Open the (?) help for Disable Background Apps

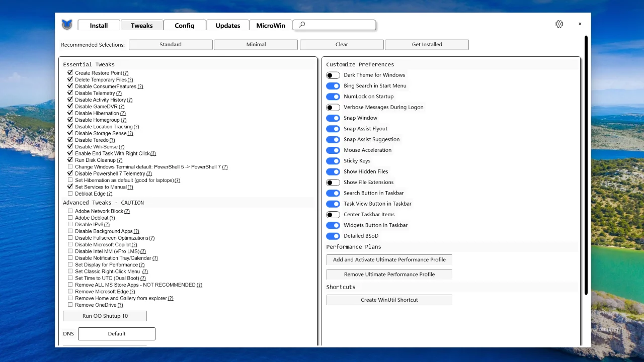point(136,231)
